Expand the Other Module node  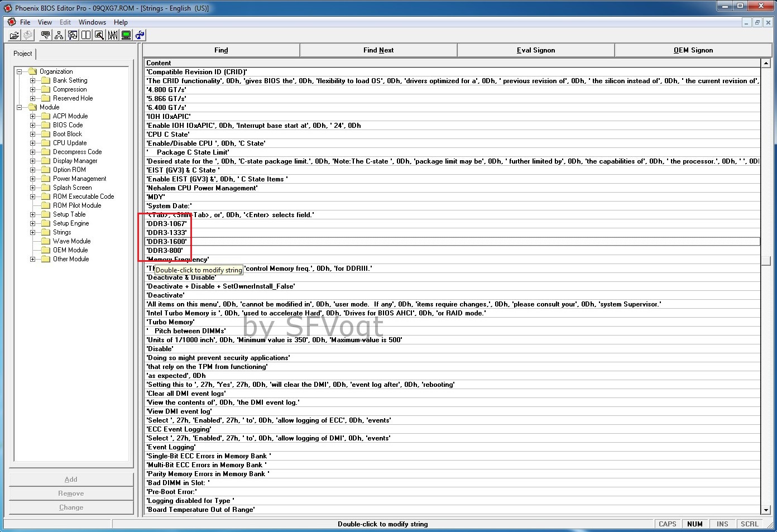[x=33, y=259]
